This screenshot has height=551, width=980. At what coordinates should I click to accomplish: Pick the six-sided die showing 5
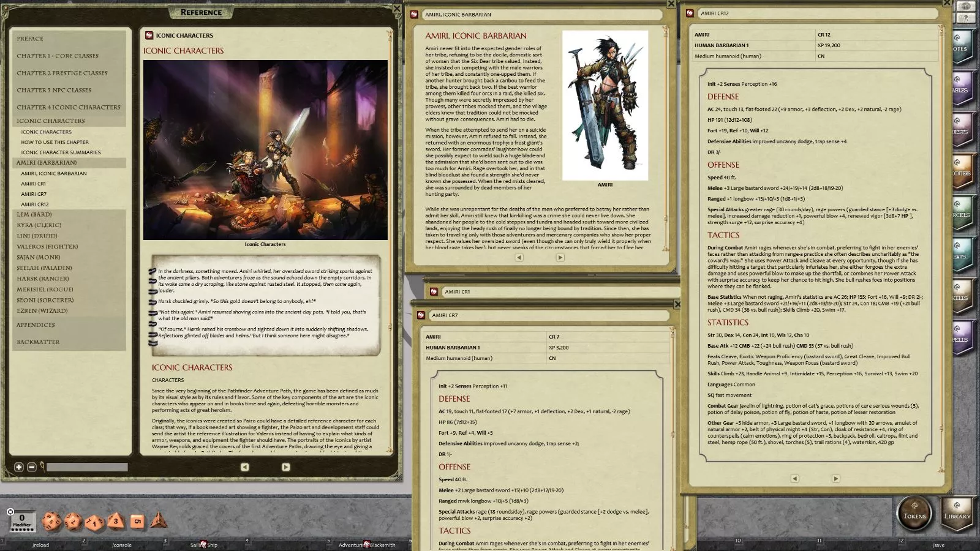tap(137, 522)
